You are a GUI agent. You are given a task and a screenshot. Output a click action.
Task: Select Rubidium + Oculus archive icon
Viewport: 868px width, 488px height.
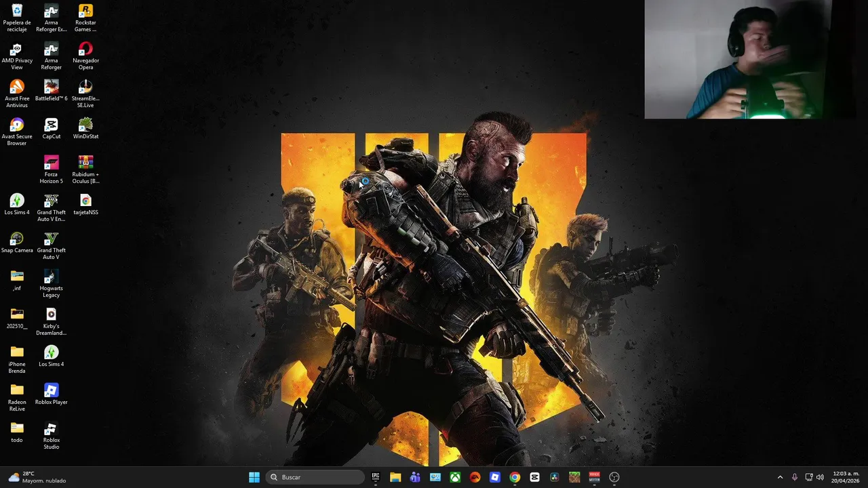pyautogui.click(x=85, y=169)
